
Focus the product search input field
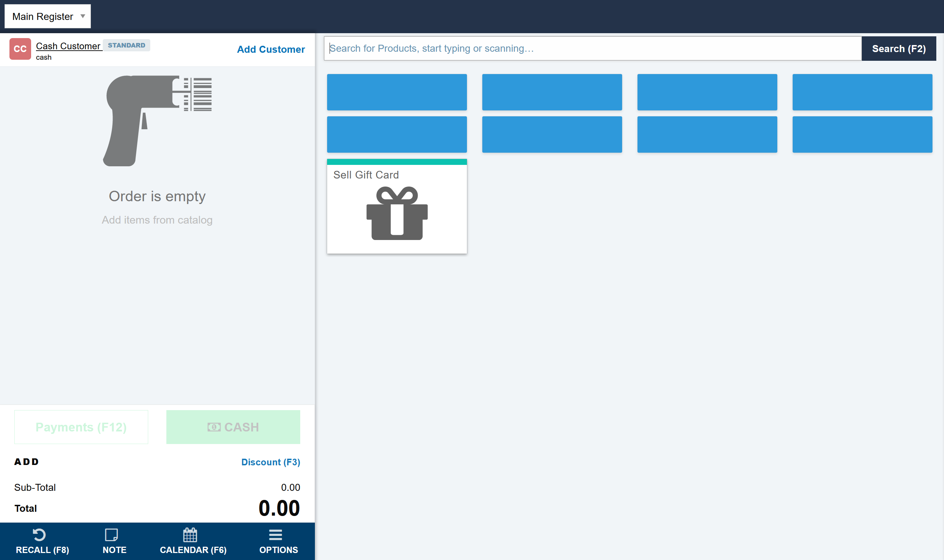(x=592, y=49)
